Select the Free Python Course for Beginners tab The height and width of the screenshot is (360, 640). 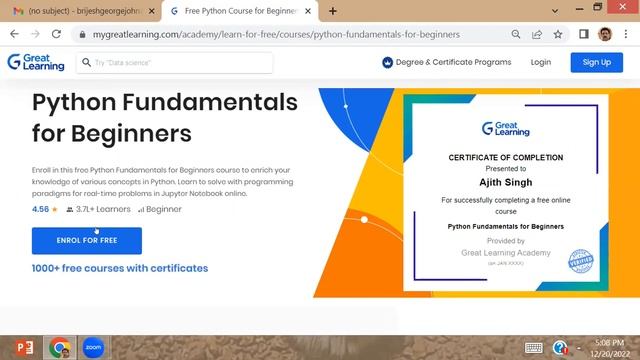click(240, 11)
